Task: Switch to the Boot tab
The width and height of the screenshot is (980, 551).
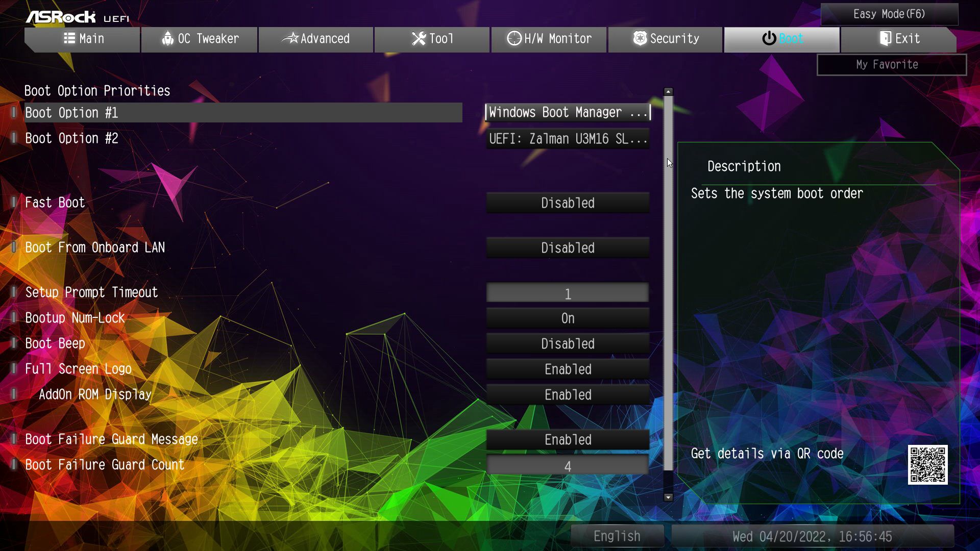Action: coord(781,39)
